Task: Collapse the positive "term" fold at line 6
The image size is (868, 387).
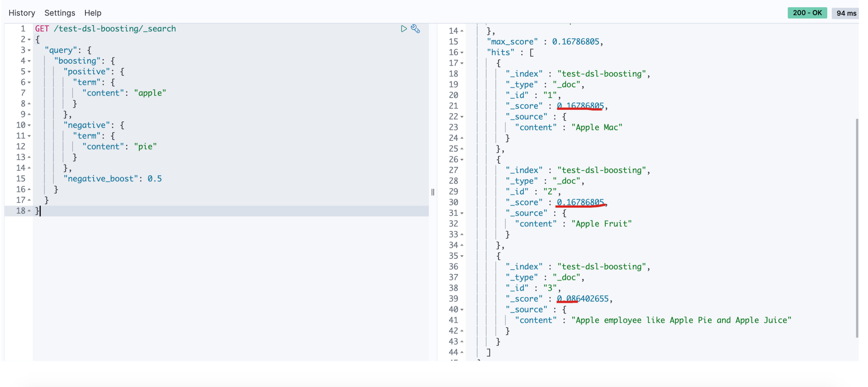Action: [29, 82]
